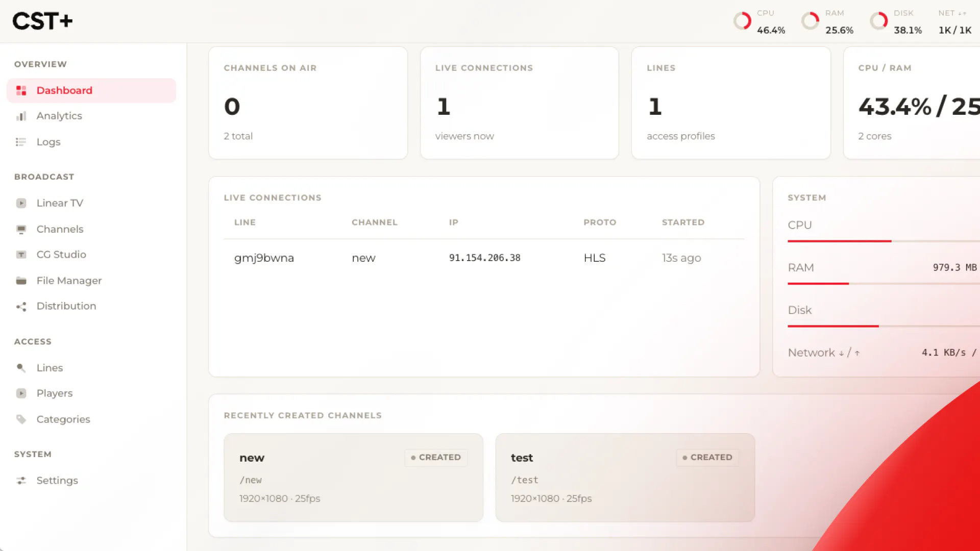
Task: Click the RAM usage ring gauge
Action: tap(811, 21)
